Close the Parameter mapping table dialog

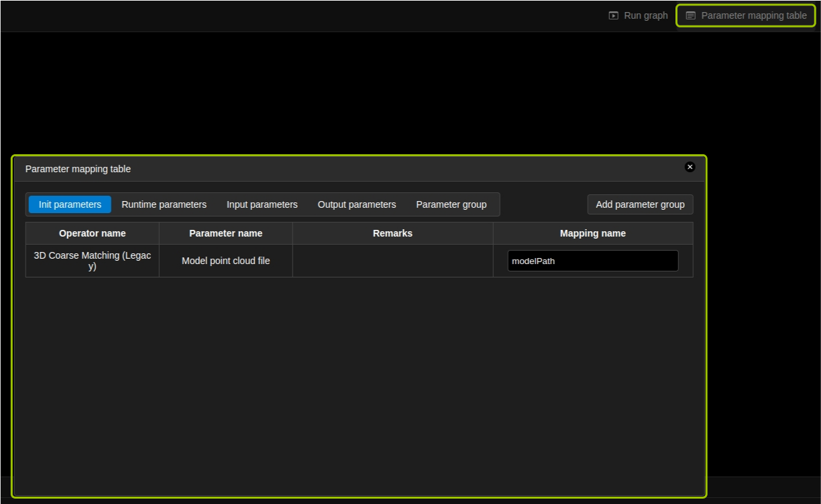tap(690, 167)
